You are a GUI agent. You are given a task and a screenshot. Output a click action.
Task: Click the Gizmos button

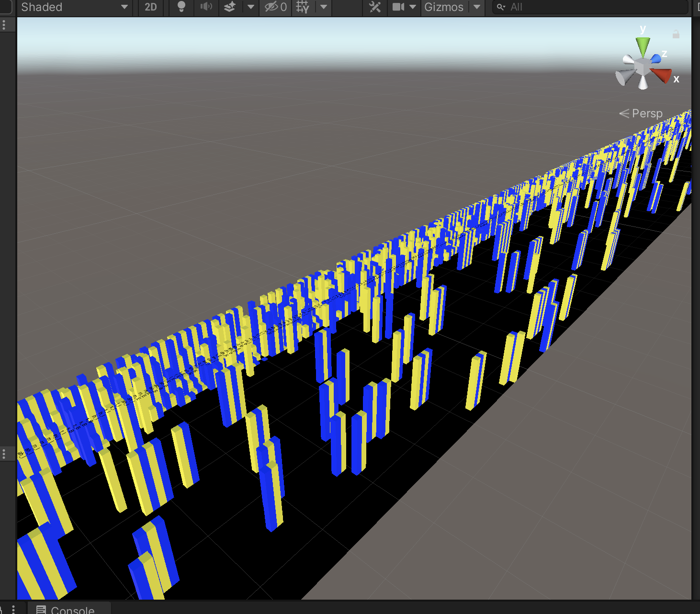[444, 7]
